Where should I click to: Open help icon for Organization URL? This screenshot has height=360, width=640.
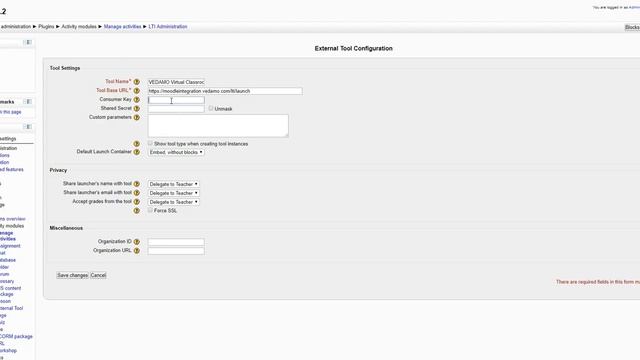pos(137,251)
